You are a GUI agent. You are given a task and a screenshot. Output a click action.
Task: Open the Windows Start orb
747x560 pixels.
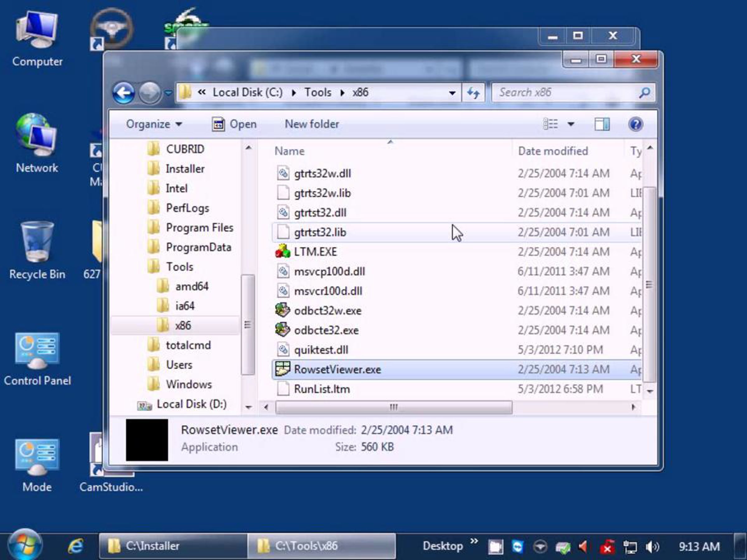pyautogui.click(x=25, y=545)
